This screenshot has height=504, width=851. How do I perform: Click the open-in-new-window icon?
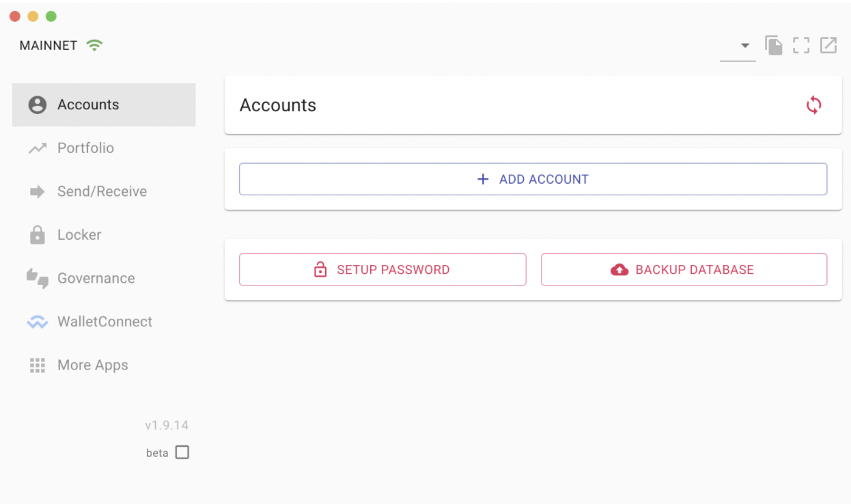point(828,46)
